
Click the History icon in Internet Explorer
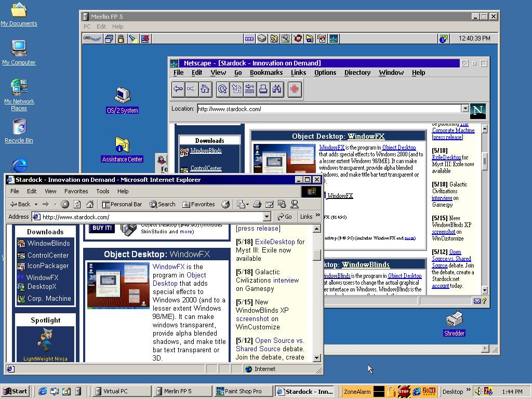click(x=225, y=204)
